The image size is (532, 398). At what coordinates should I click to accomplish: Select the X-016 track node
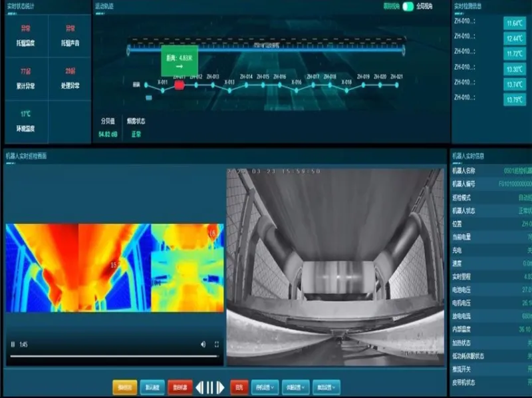click(x=297, y=91)
